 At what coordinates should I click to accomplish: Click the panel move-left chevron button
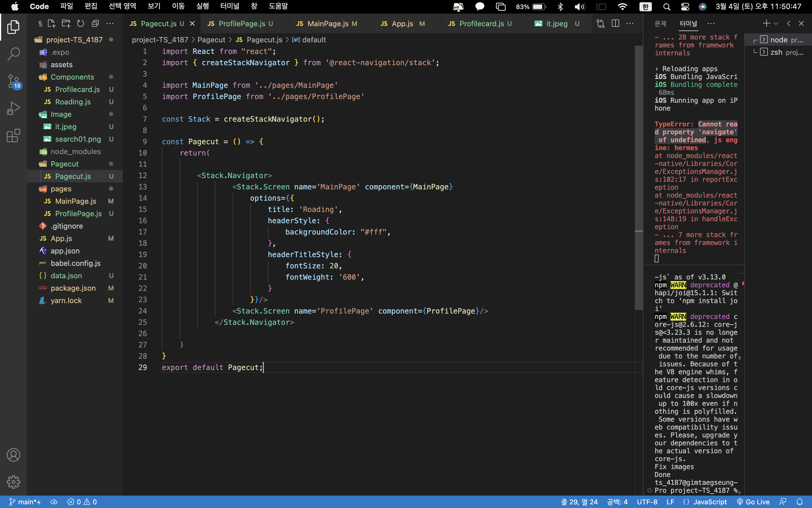coord(789,23)
